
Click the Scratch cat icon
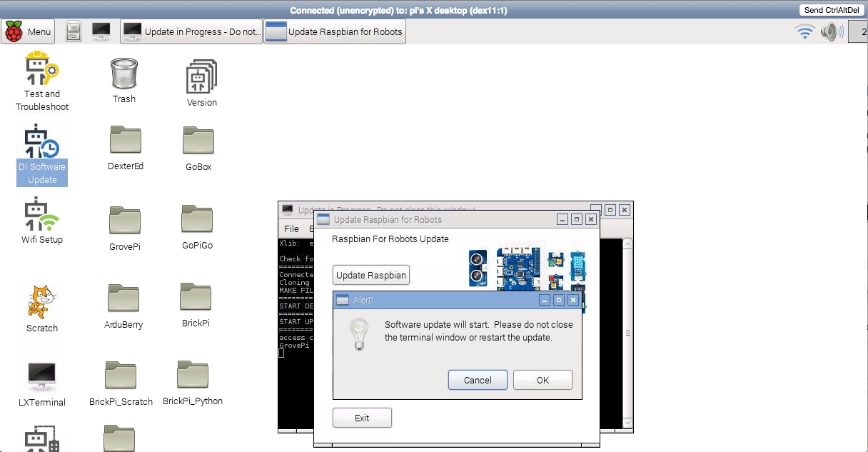pyautogui.click(x=42, y=310)
